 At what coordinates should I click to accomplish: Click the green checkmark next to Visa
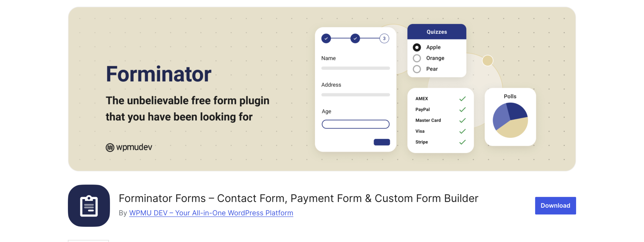[x=462, y=131]
